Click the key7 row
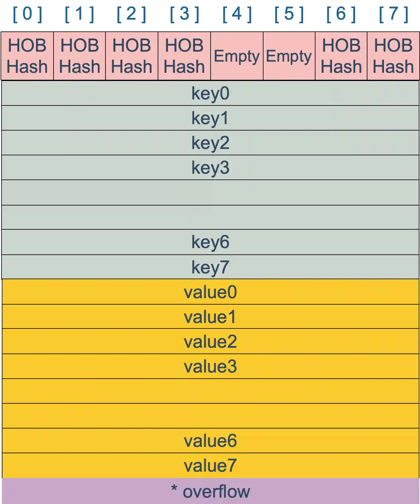Image resolution: width=420 pixels, height=504 pixels. [210, 267]
